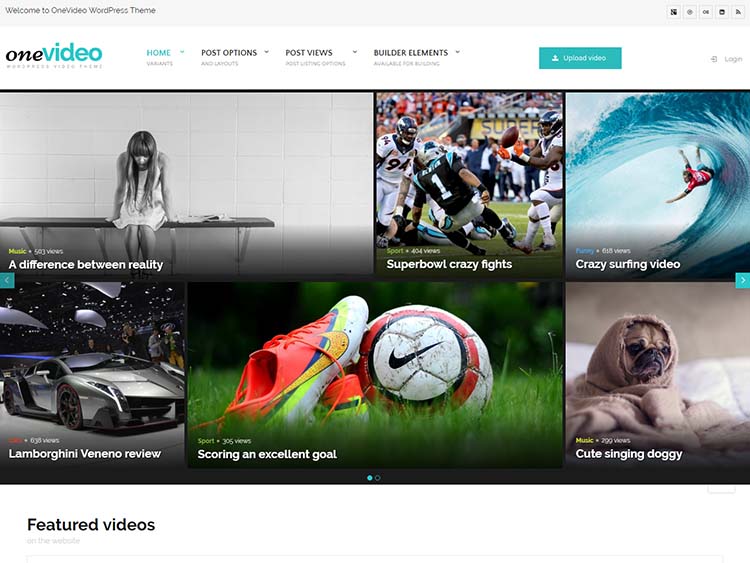Open 'Cute singing doggy' title

(x=629, y=453)
